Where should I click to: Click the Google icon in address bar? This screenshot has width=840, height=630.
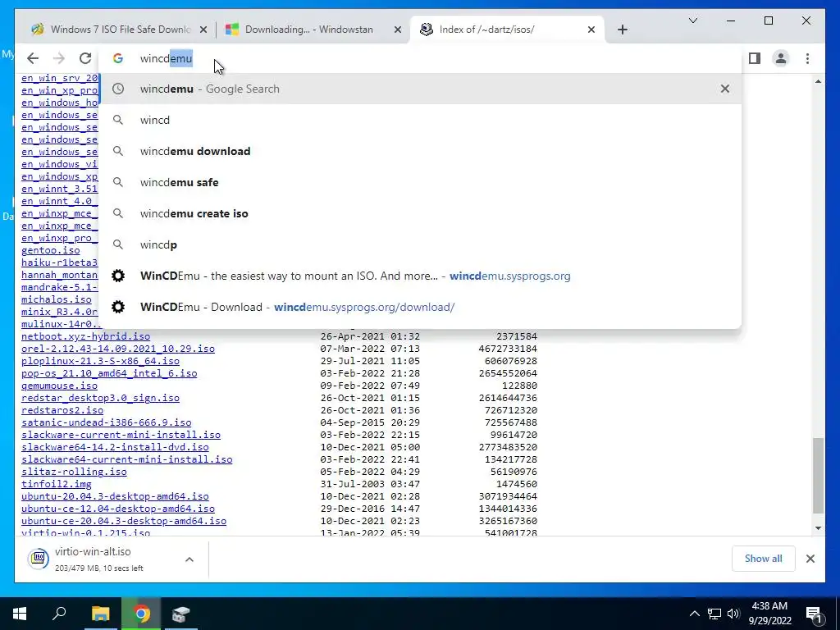(x=118, y=58)
